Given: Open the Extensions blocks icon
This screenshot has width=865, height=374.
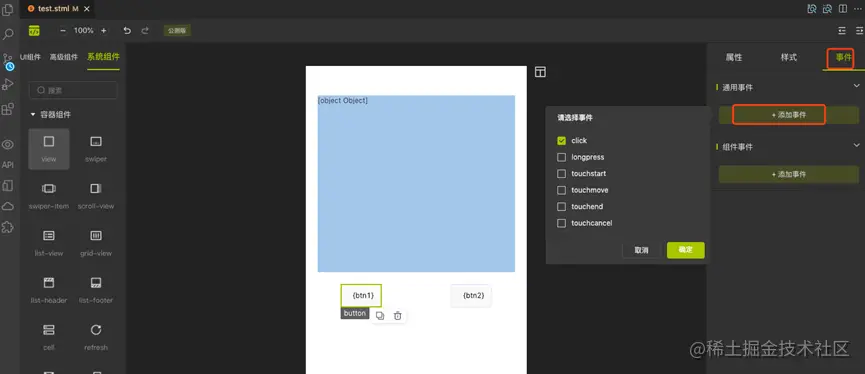Looking at the screenshot, I should click(x=8, y=109).
